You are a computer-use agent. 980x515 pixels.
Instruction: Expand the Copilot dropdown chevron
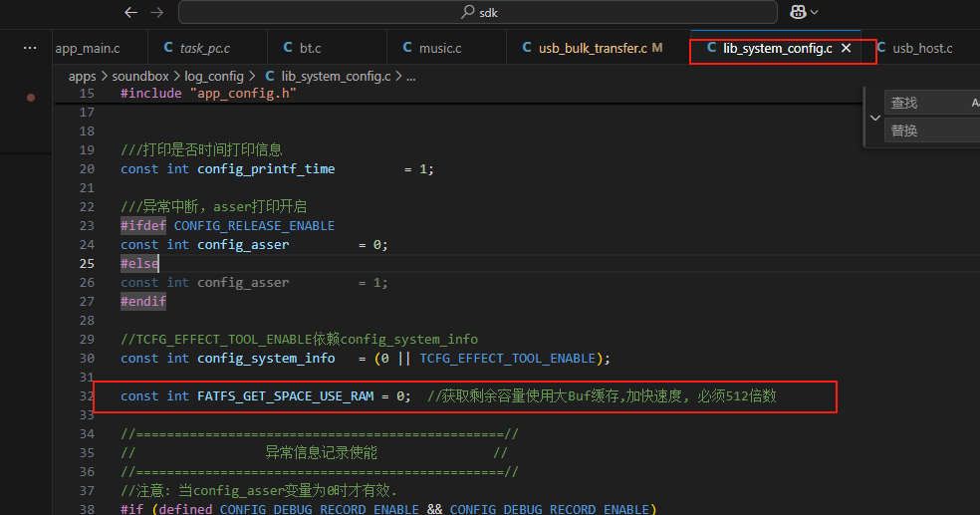click(x=814, y=12)
